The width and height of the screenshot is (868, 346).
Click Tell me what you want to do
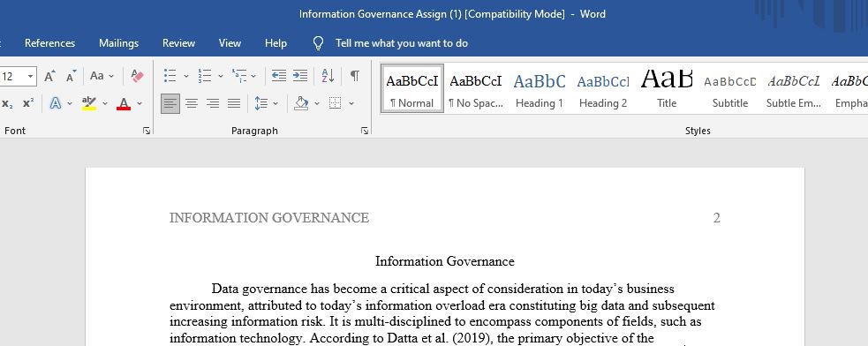point(402,43)
